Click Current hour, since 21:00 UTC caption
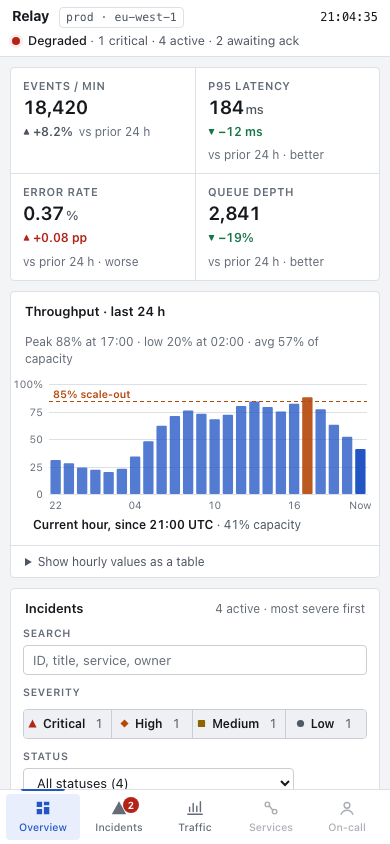Image resolution: width=390 pixels, height=844 pixels. point(123,525)
